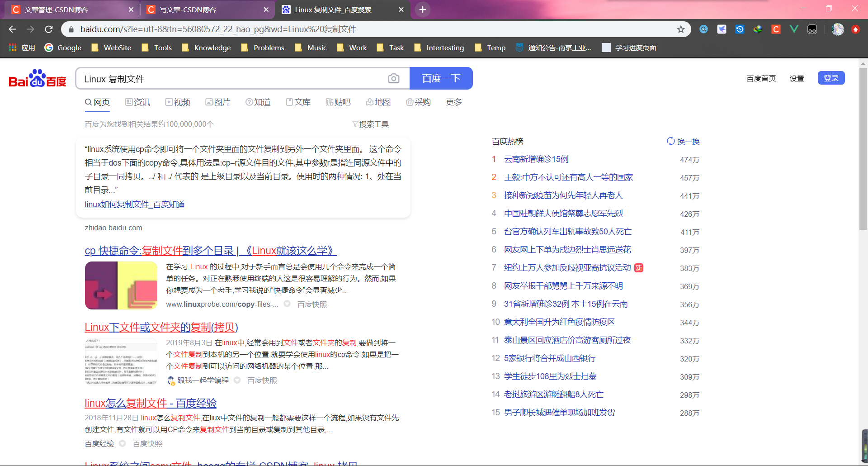Image resolution: width=868 pixels, height=466 pixels.
Task: Select the 图片 search category
Action: pyautogui.click(x=217, y=102)
